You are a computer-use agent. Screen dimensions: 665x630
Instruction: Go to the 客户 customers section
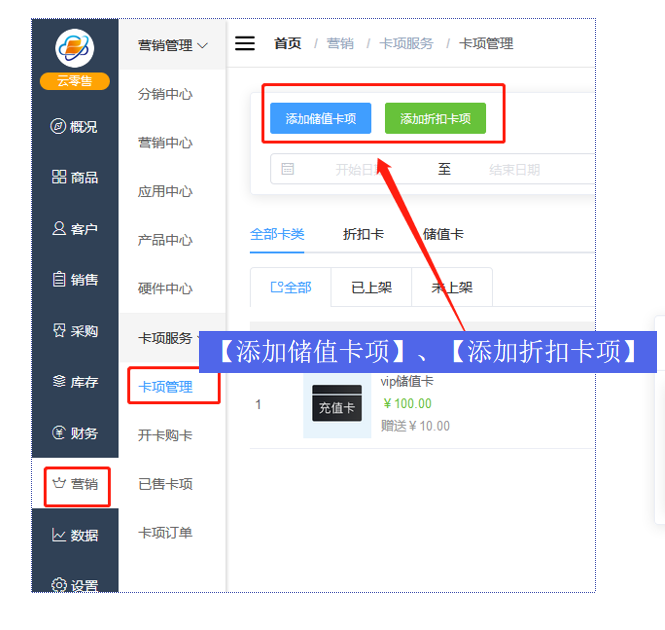pyautogui.click(x=75, y=229)
